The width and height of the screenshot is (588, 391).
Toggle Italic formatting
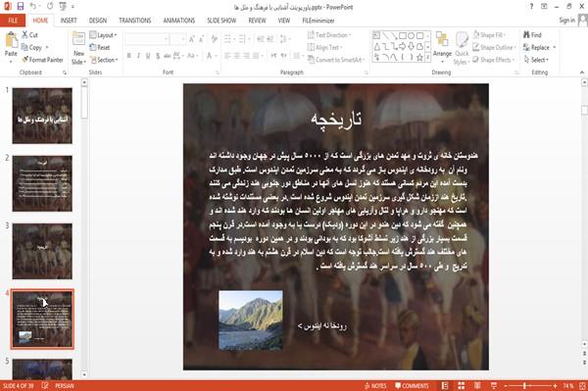click(x=138, y=56)
